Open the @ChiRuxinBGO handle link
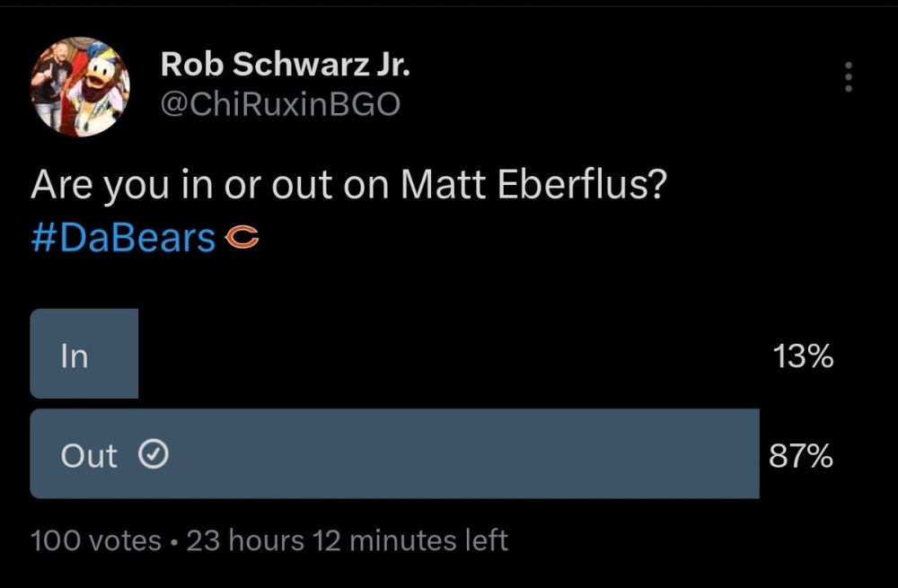The height and width of the screenshot is (588, 898). tap(280, 105)
